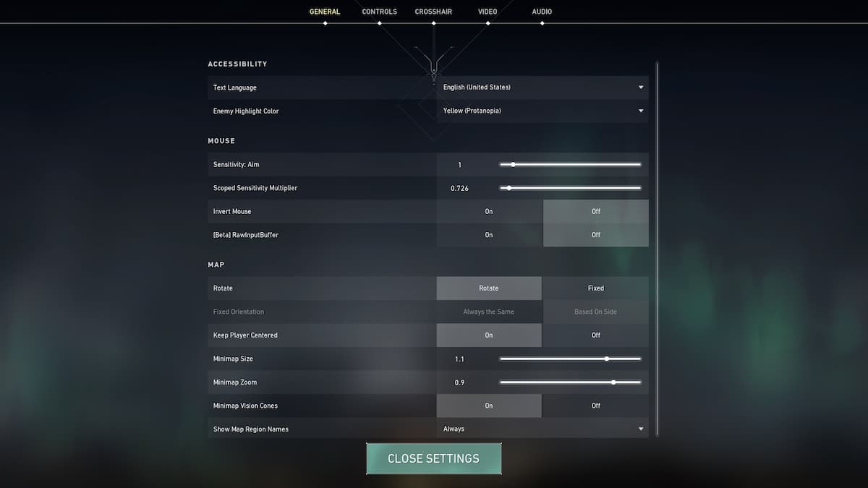Click the Minimap Size slider handle
Viewport: 868px width, 488px height.
pyautogui.click(x=607, y=359)
